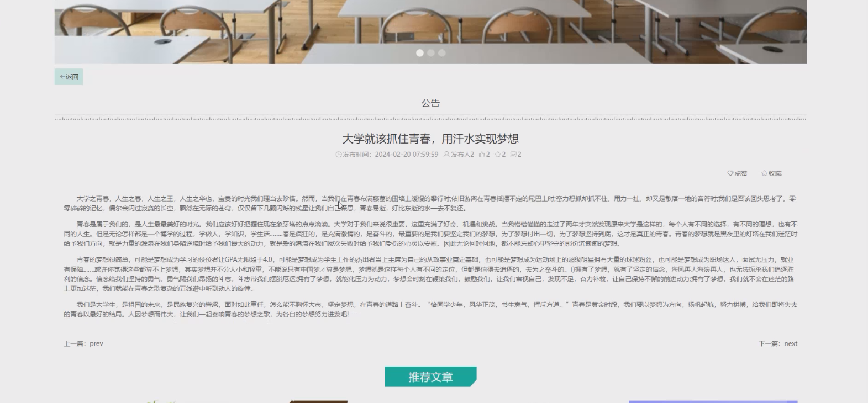
Task: Click the clock icon beside 发布时间
Action: (339, 155)
